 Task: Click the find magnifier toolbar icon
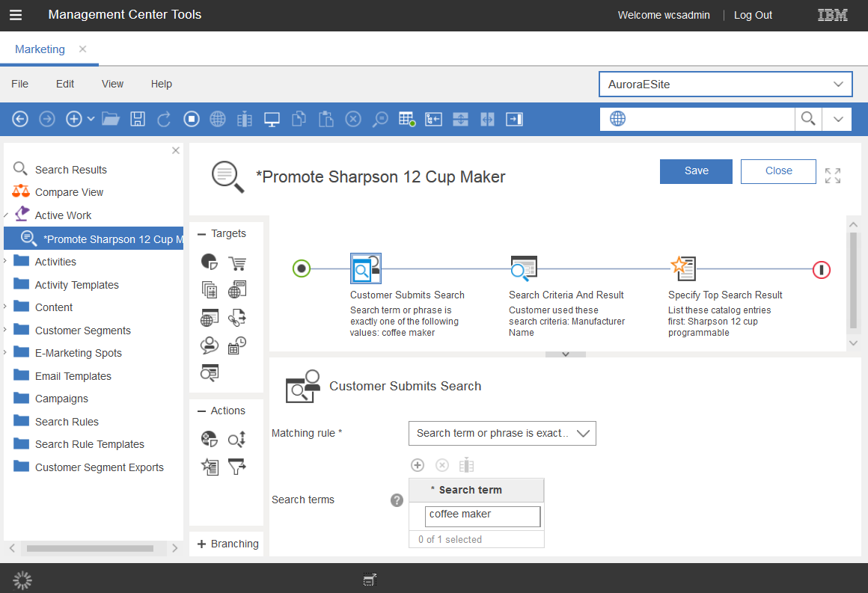point(380,119)
